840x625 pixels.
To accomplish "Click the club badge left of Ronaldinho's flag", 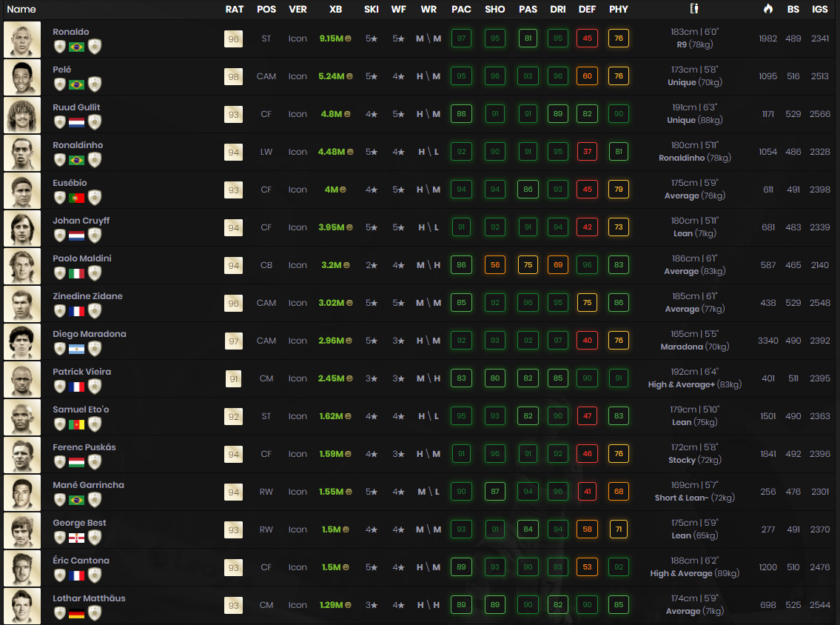I will click(x=59, y=160).
